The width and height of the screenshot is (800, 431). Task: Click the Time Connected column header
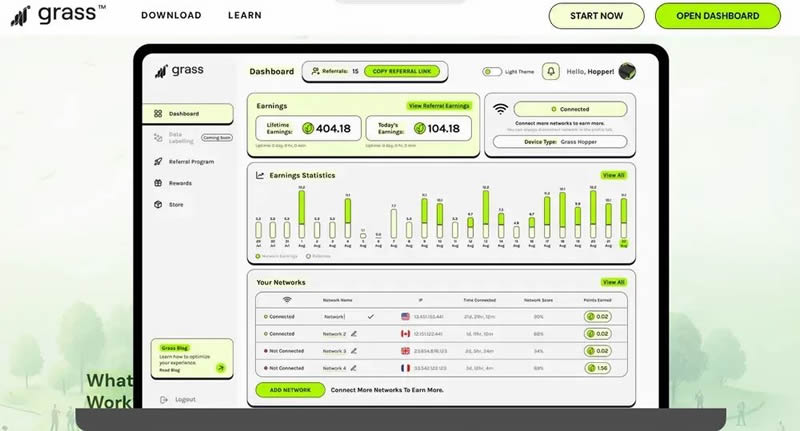point(479,300)
